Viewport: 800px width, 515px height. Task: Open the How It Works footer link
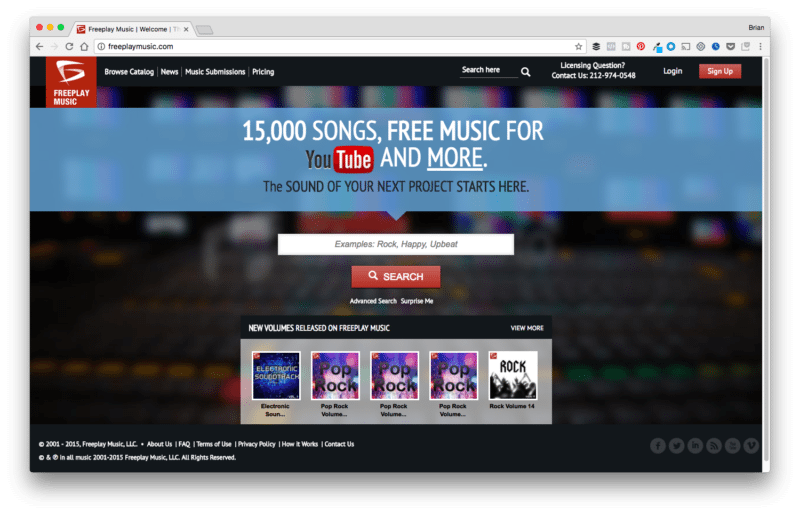(x=300, y=445)
